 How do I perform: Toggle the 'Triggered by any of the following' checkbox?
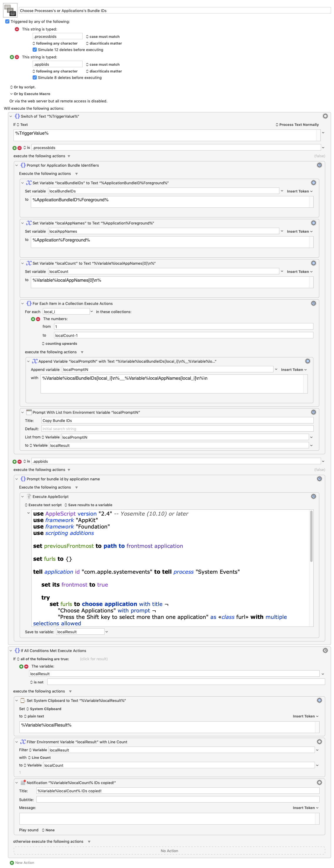tap(7, 21)
